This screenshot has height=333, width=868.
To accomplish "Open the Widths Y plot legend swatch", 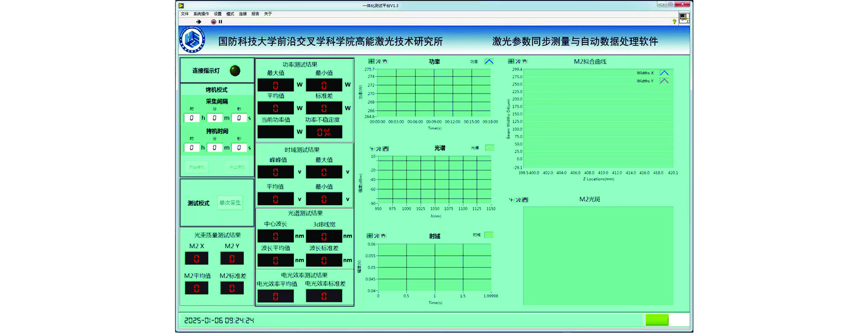I will [x=664, y=81].
